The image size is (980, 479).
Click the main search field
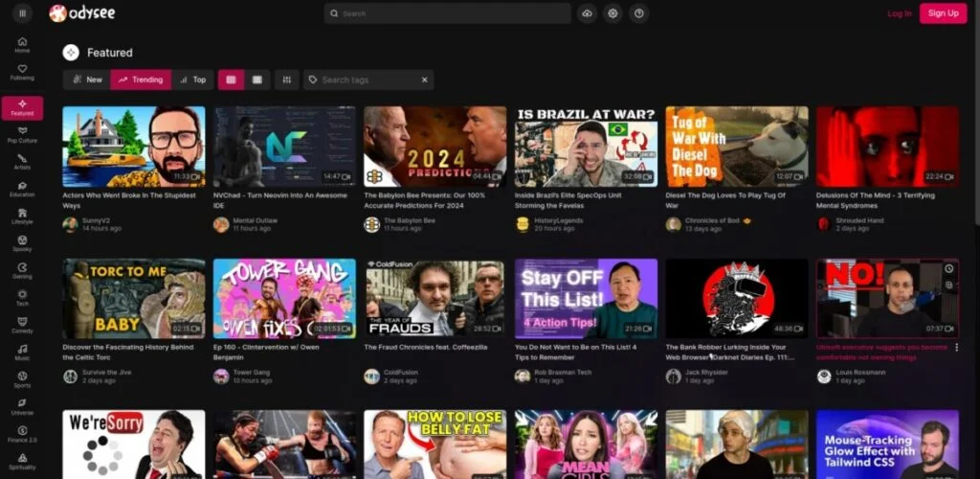(x=448, y=13)
